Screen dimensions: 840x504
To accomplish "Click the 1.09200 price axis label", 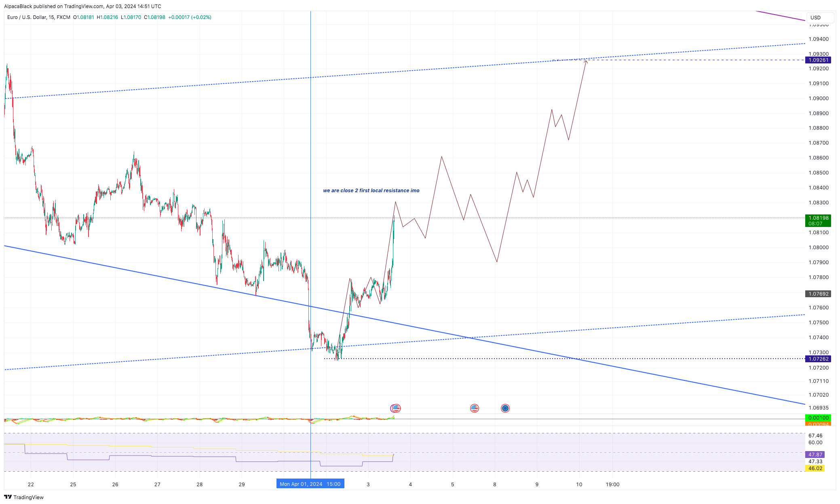I will (819, 69).
